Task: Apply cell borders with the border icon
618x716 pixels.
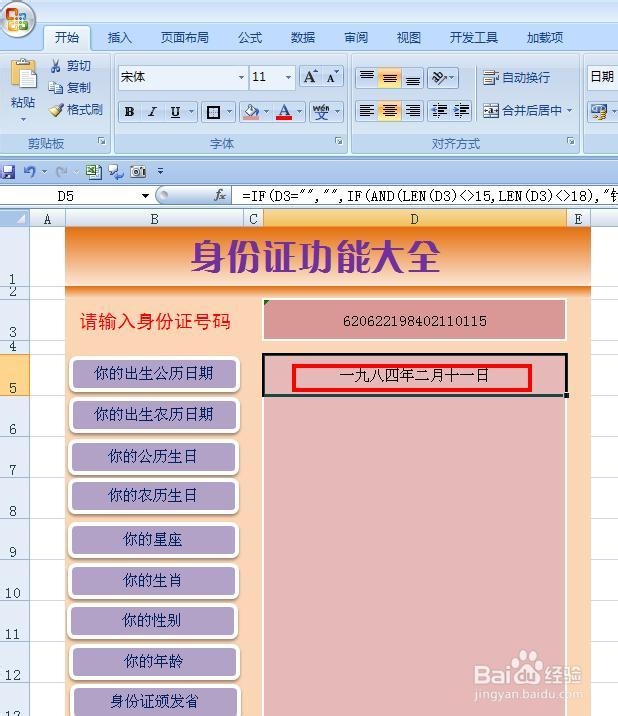Action: click(x=213, y=112)
